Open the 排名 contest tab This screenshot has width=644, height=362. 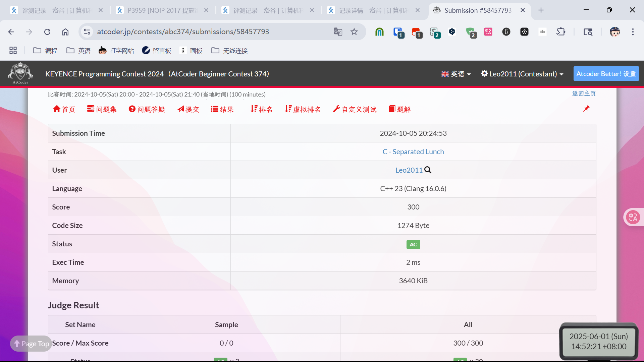[x=262, y=109]
